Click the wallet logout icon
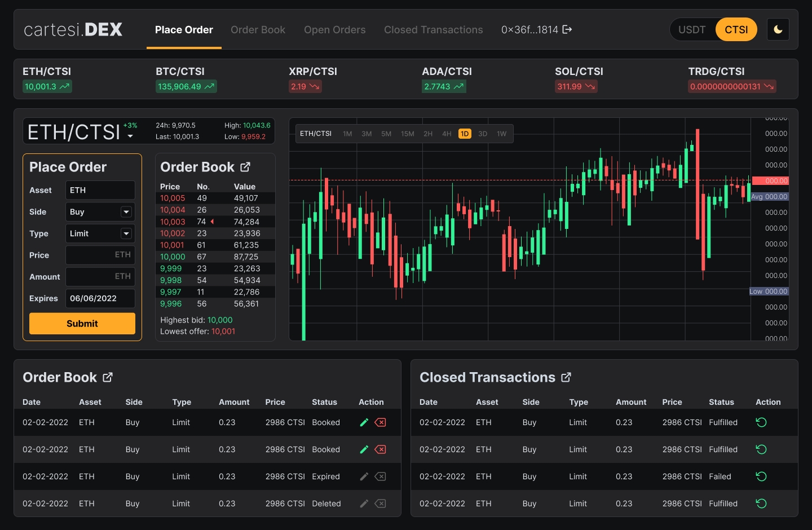 (567, 29)
